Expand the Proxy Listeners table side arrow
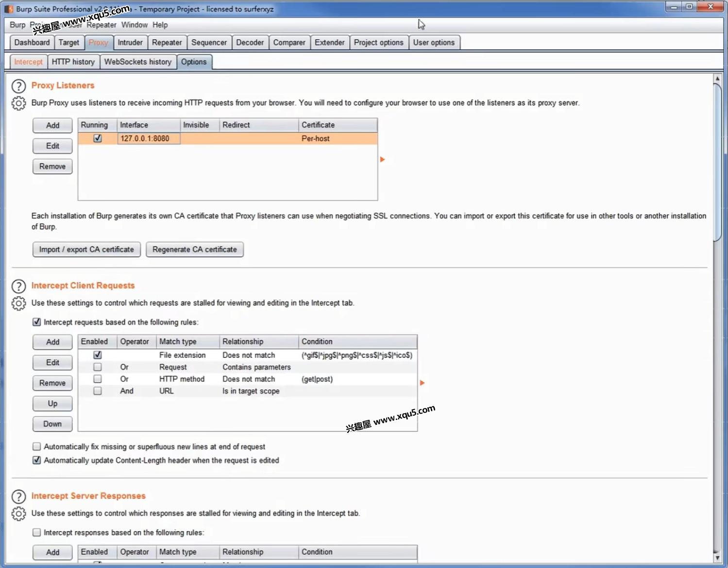Screen dimensions: 728x568 click(382, 159)
